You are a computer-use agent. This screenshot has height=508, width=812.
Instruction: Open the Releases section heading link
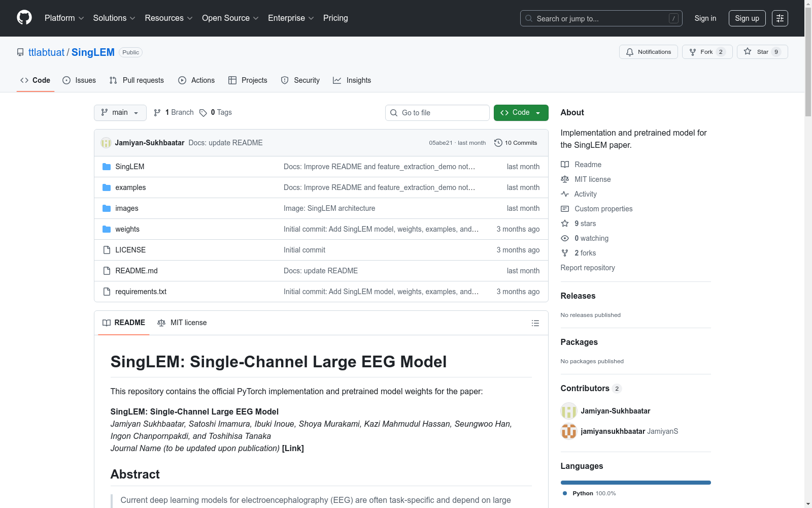[x=578, y=296]
